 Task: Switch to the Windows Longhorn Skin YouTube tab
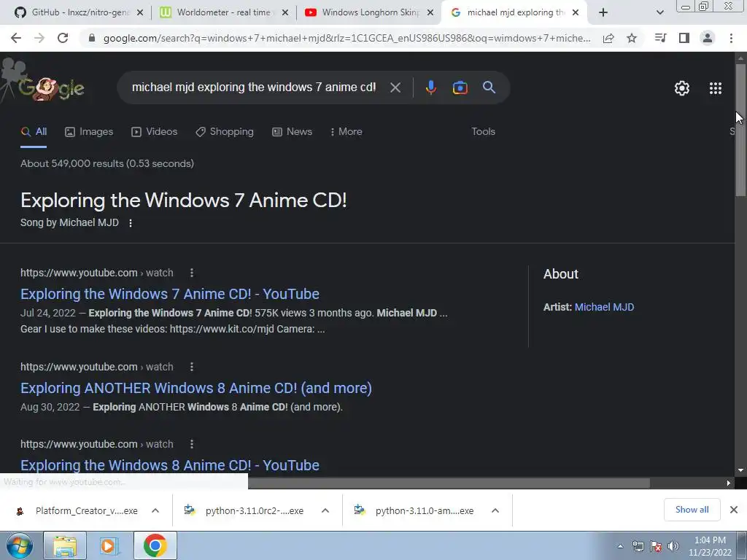(369, 13)
